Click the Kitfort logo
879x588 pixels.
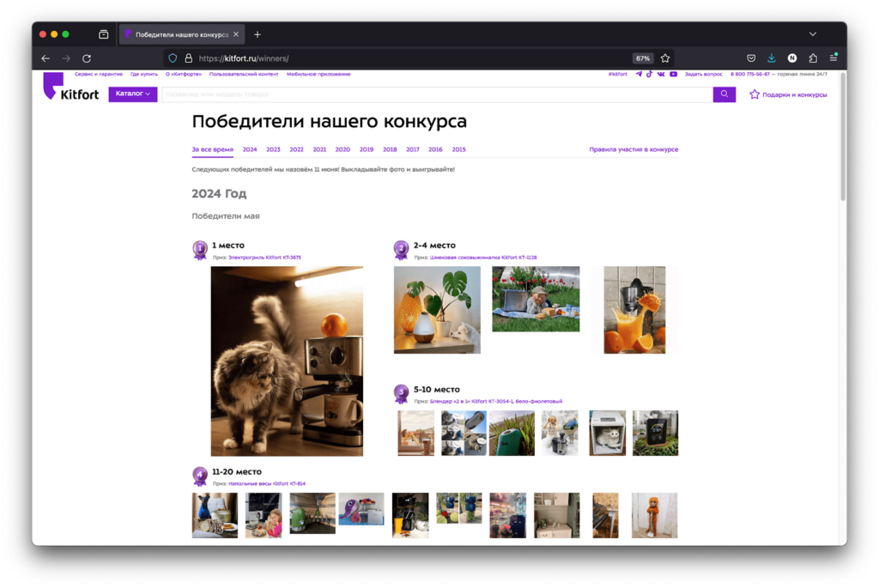pos(71,88)
